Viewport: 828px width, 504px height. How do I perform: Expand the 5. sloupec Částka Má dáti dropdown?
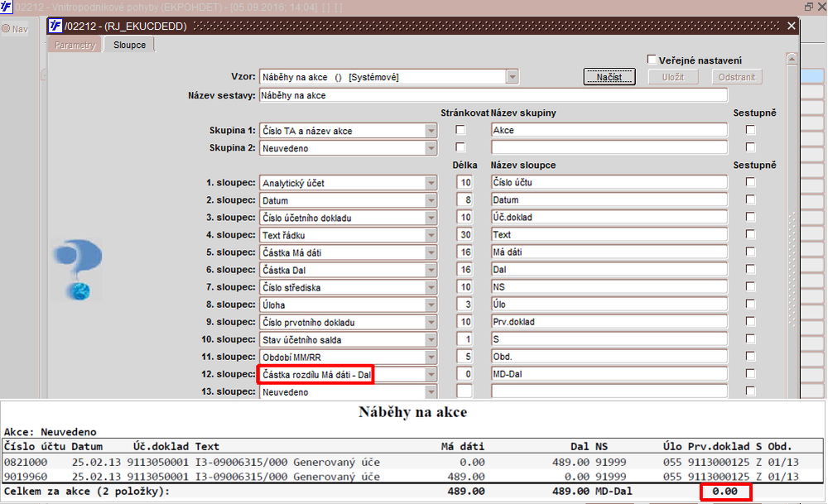click(431, 252)
